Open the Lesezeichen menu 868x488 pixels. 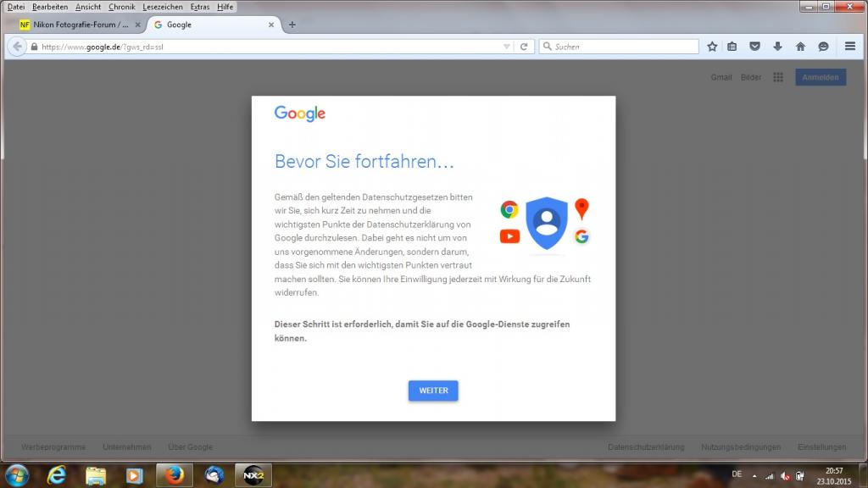(162, 7)
